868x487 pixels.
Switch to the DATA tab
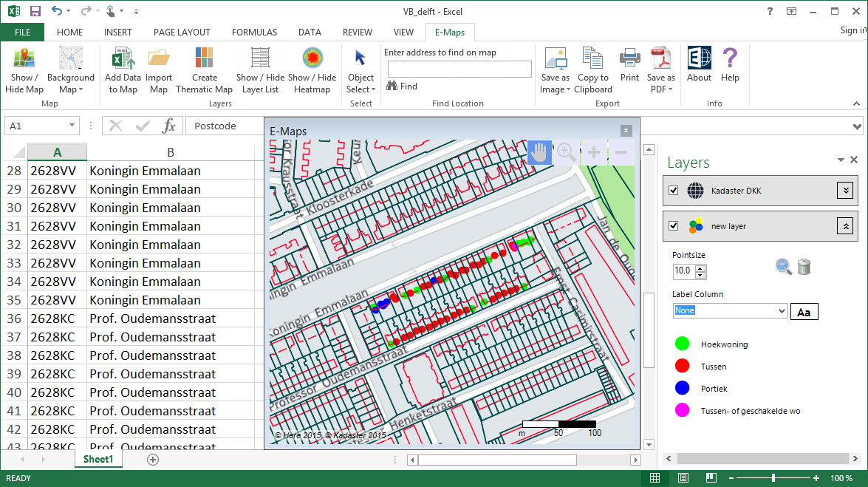310,32
